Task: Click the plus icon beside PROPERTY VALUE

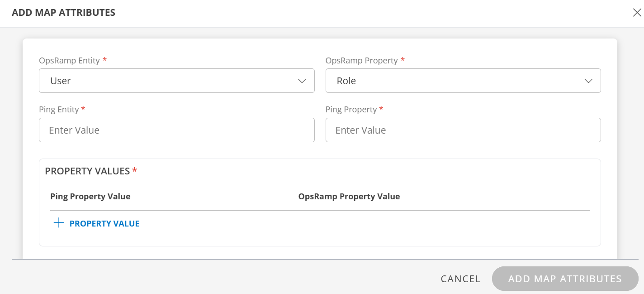Action: (58, 223)
